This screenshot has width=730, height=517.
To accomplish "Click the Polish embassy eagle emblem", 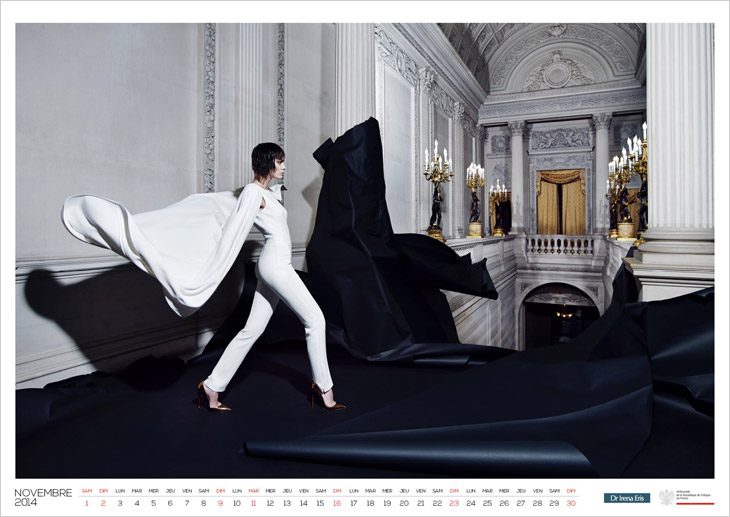I will 666,497.
